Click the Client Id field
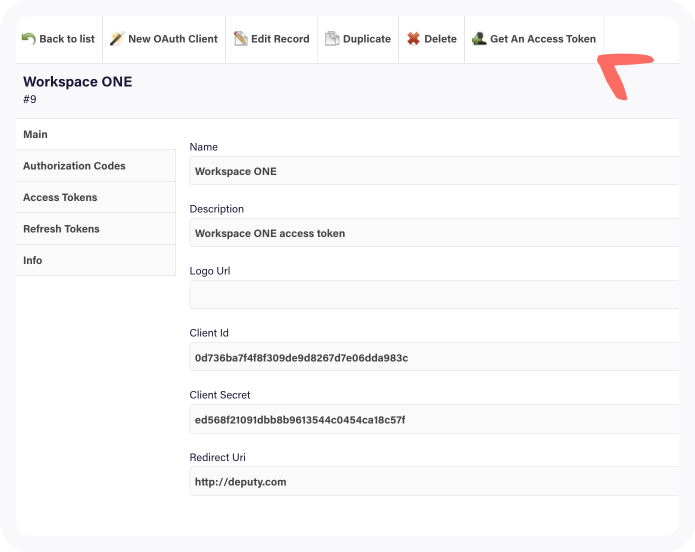The width and height of the screenshot is (695, 552). 434,357
